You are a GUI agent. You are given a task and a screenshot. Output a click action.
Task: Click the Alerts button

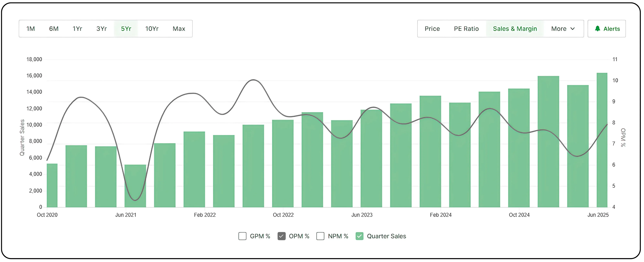tap(607, 28)
